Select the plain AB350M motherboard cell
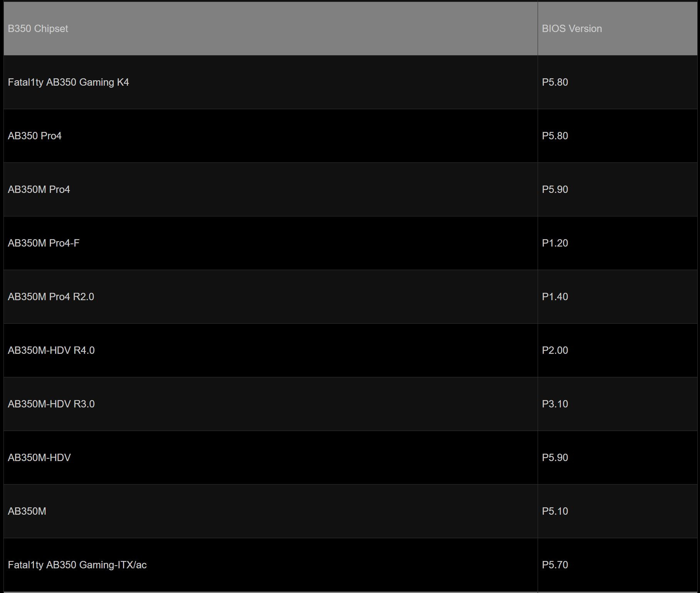 [27, 511]
